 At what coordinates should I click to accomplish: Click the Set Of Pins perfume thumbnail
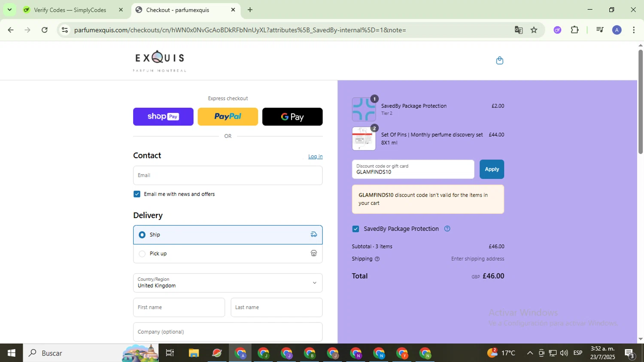pos(364,138)
